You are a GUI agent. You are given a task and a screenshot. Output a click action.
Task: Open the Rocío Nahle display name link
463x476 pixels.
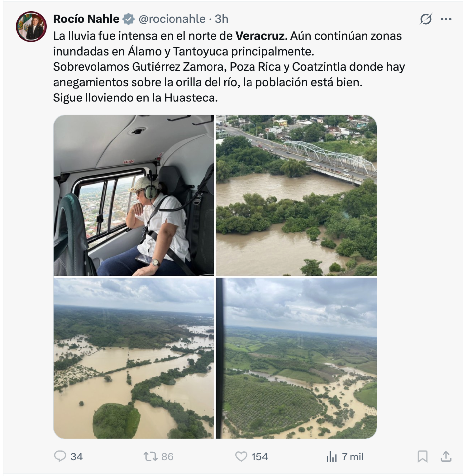[86, 19]
